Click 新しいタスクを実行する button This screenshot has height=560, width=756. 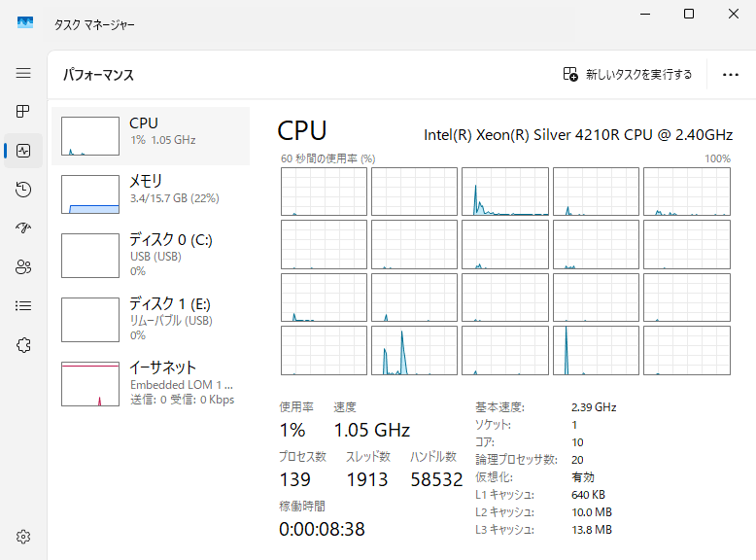click(x=628, y=75)
